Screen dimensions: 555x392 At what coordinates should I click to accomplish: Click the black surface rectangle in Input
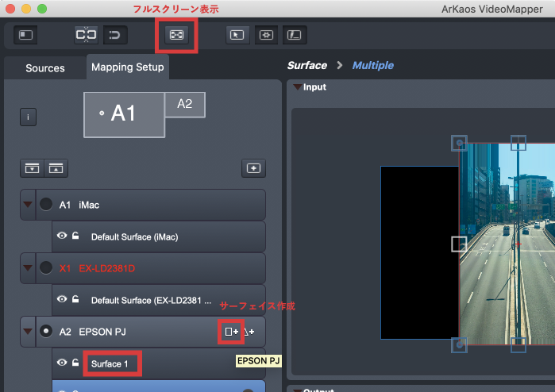(420, 252)
